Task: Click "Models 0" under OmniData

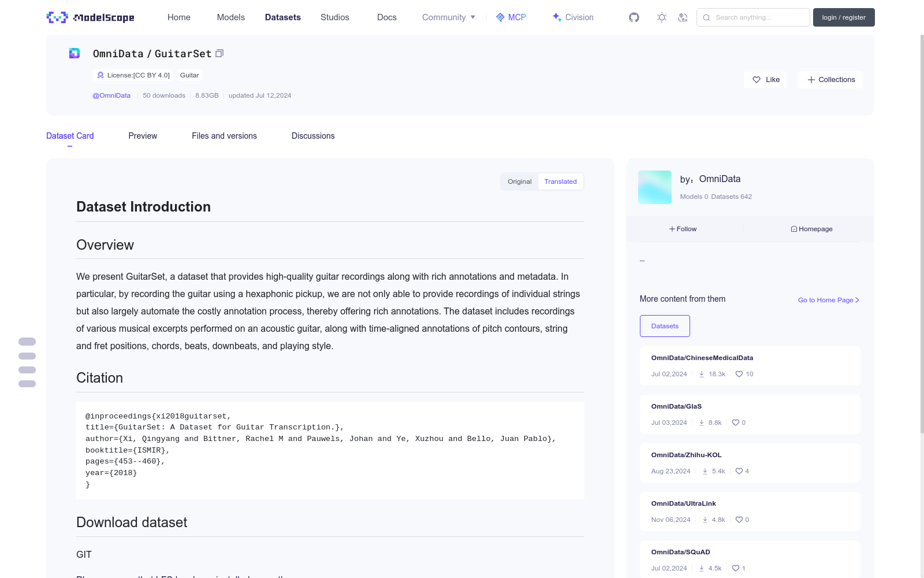Action: (x=694, y=197)
